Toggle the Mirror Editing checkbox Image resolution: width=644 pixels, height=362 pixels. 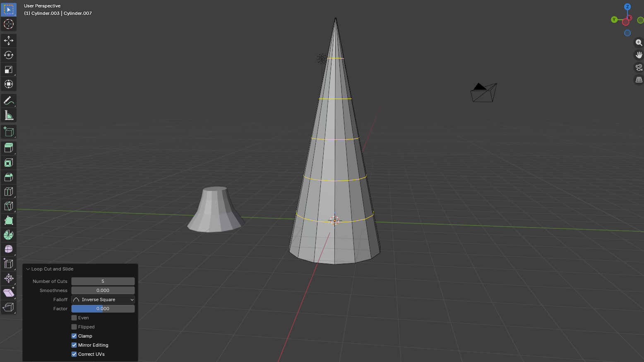74,345
